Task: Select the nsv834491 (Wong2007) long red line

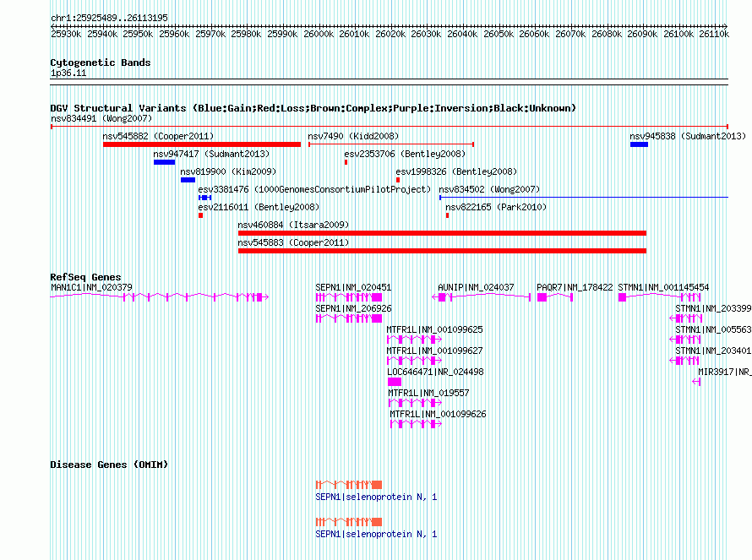Action: (390, 127)
